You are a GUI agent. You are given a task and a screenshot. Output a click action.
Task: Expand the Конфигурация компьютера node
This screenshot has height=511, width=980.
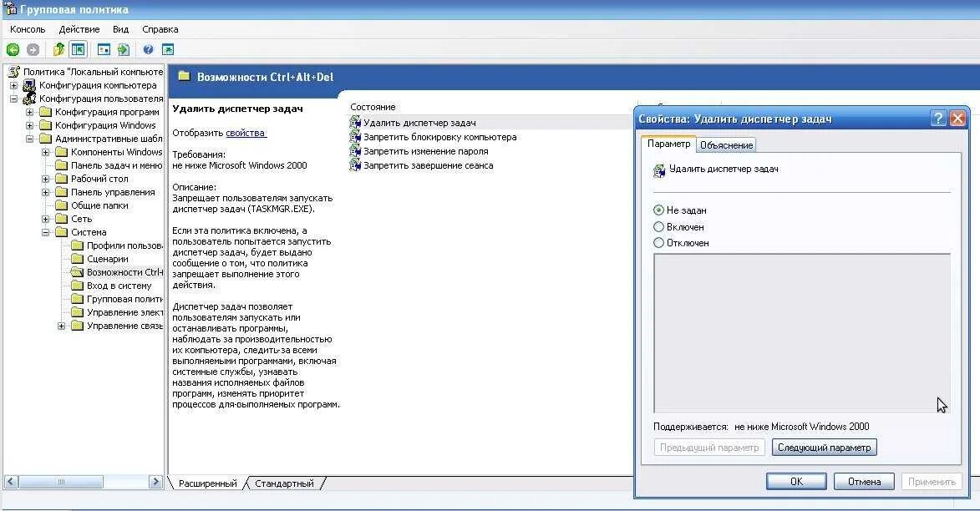13,85
